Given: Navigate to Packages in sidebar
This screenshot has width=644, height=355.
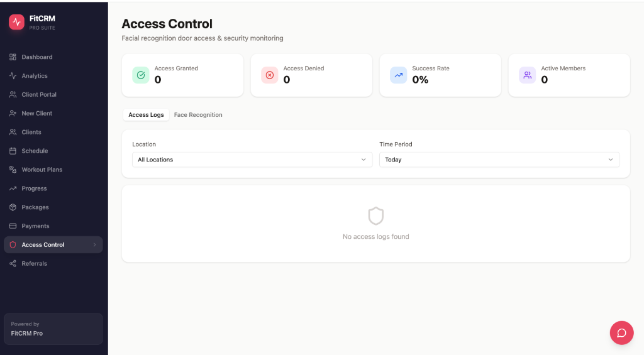Looking at the screenshot, I should [53, 207].
